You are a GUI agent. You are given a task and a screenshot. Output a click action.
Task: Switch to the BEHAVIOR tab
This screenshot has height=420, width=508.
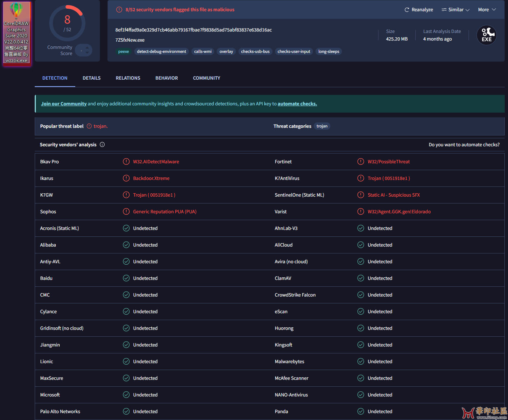coord(167,78)
